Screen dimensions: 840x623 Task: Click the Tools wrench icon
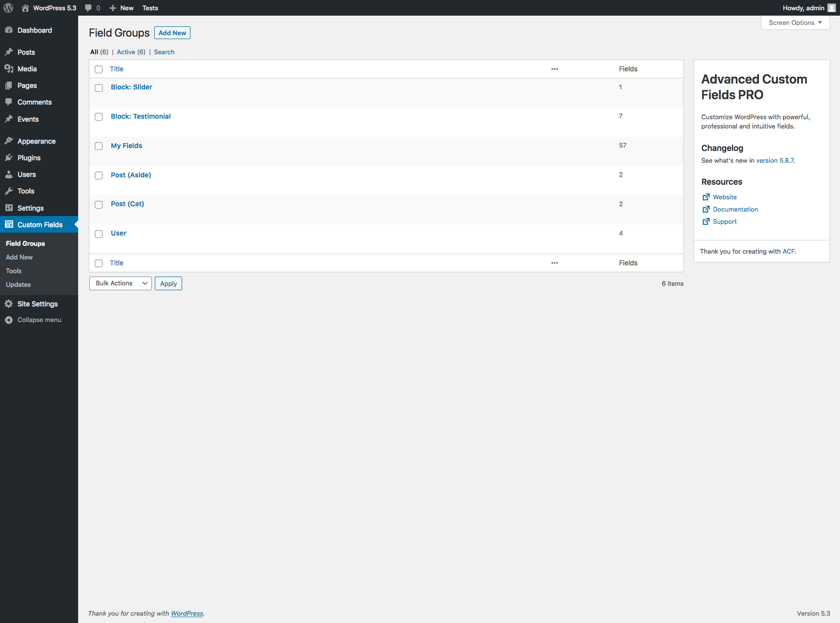(9, 191)
